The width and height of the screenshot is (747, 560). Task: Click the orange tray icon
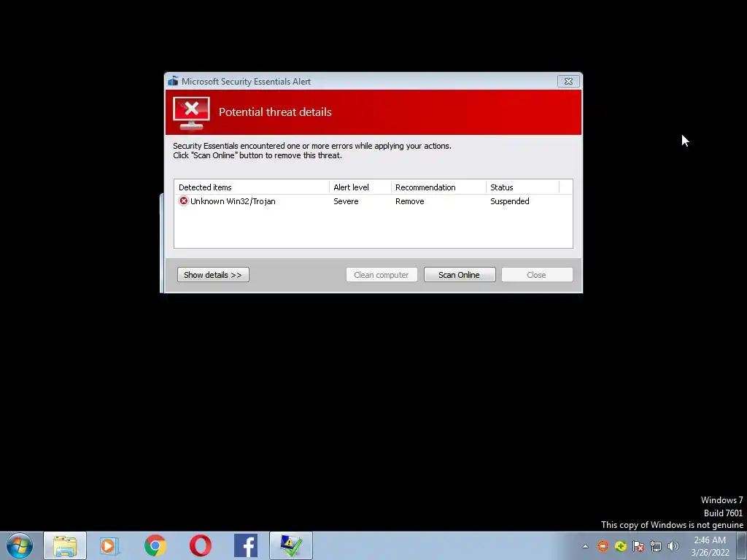point(603,546)
